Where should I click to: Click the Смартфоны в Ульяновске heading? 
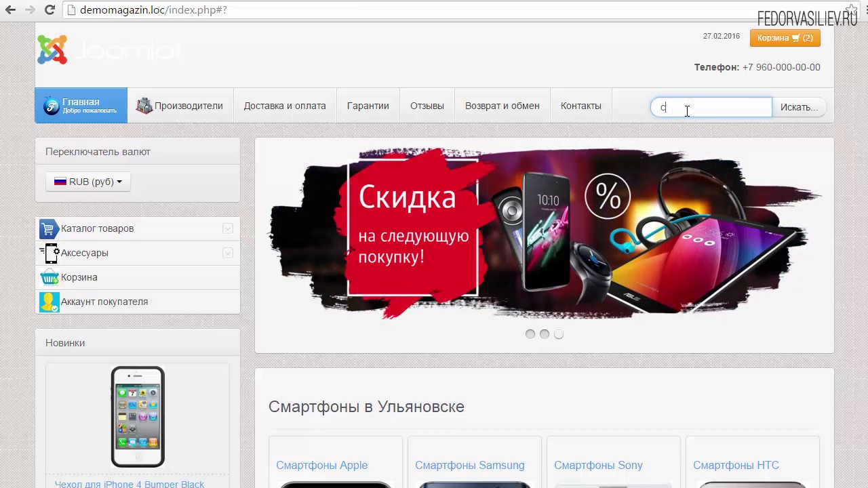[366, 407]
